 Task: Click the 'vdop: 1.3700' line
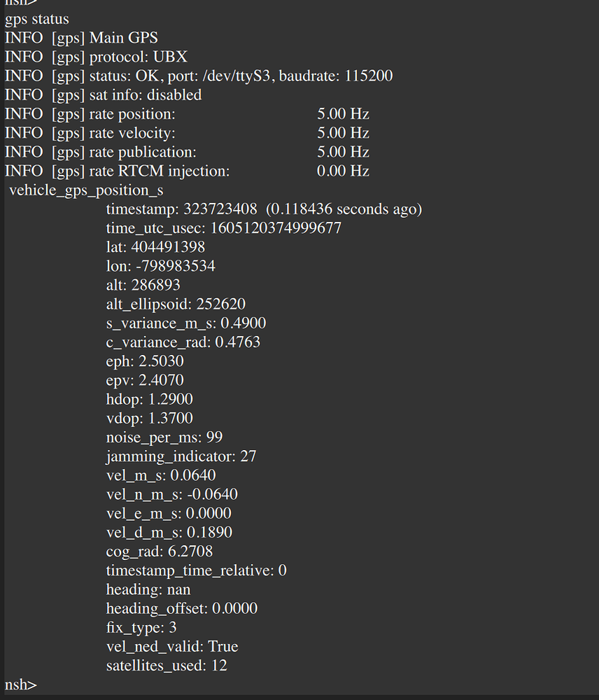(x=150, y=419)
